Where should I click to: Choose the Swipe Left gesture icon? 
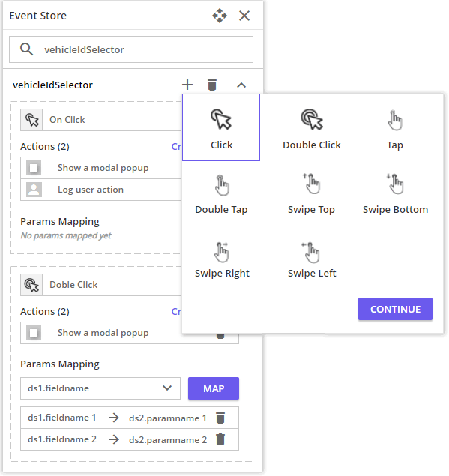coord(311,252)
